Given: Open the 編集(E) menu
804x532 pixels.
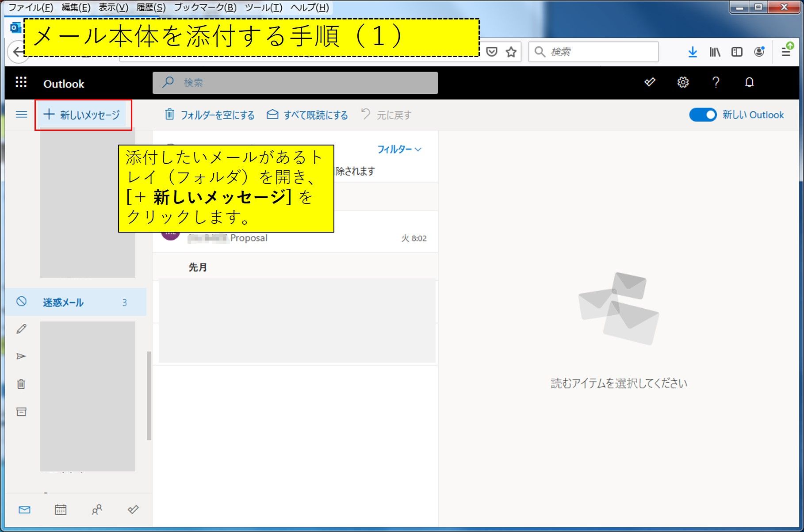Looking at the screenshot, I should click(76, 7).
